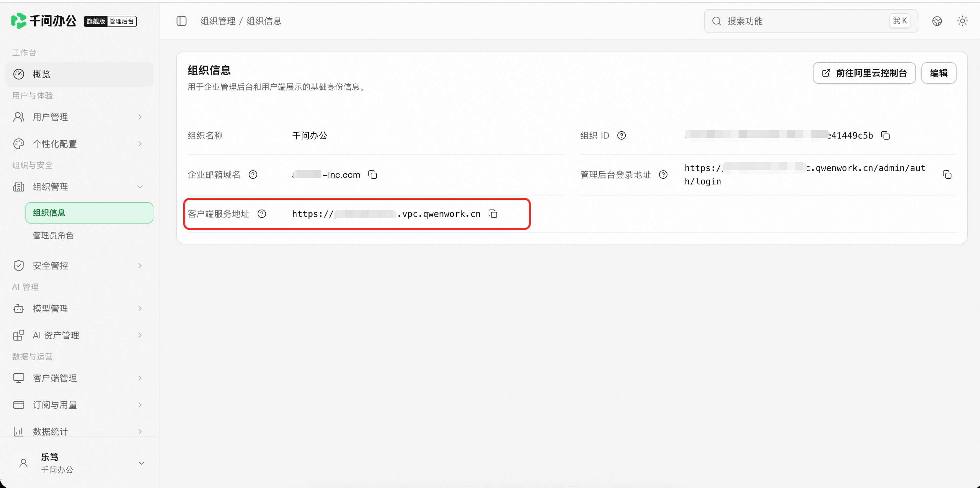Click the 组织信息 breadcrumb text
Image resolution: width=980 pixels, height=488 pixels.
[x=264, y=21]
